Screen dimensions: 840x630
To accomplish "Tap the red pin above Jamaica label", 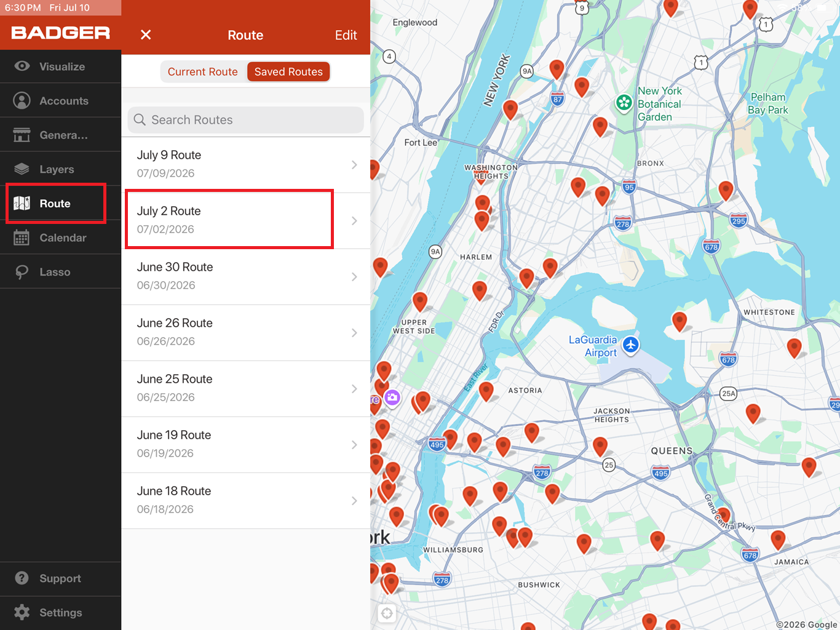I will (778, 540).
